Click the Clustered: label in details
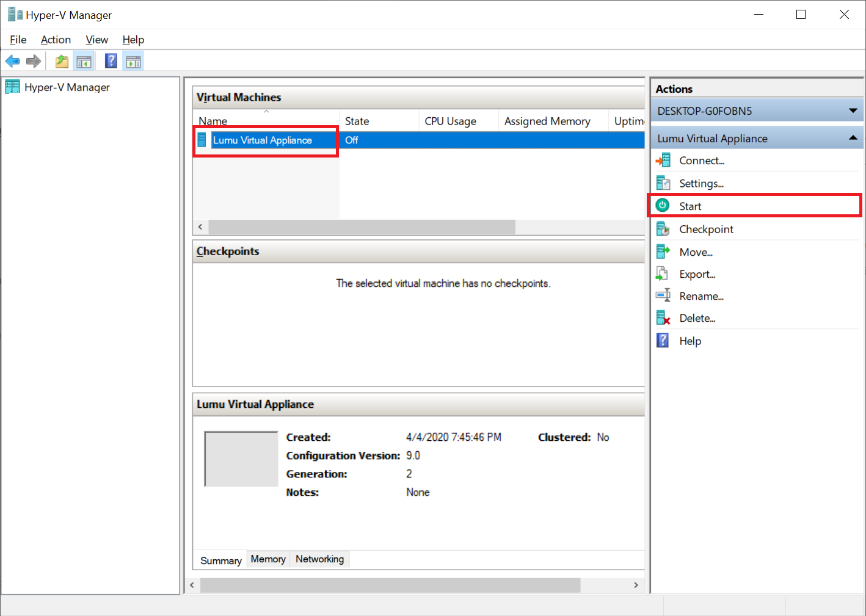866x616 pixels. (x=564, y=437)
